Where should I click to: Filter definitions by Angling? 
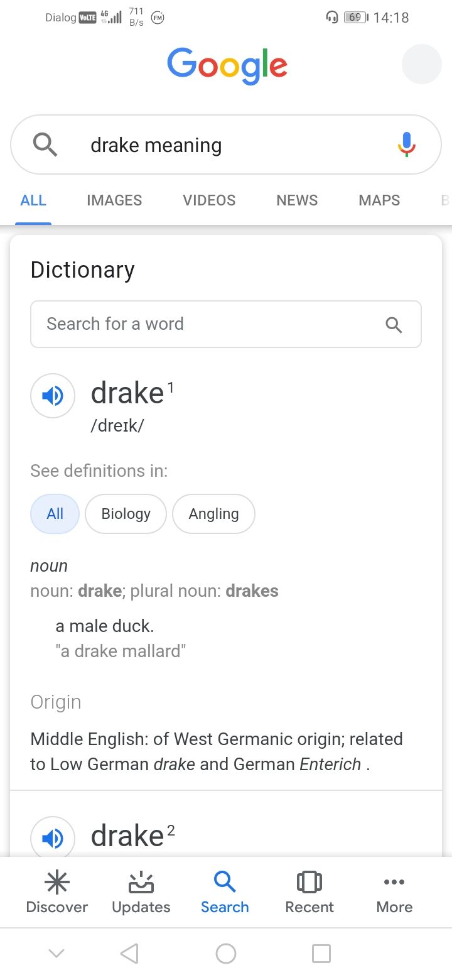pos(214,514)
